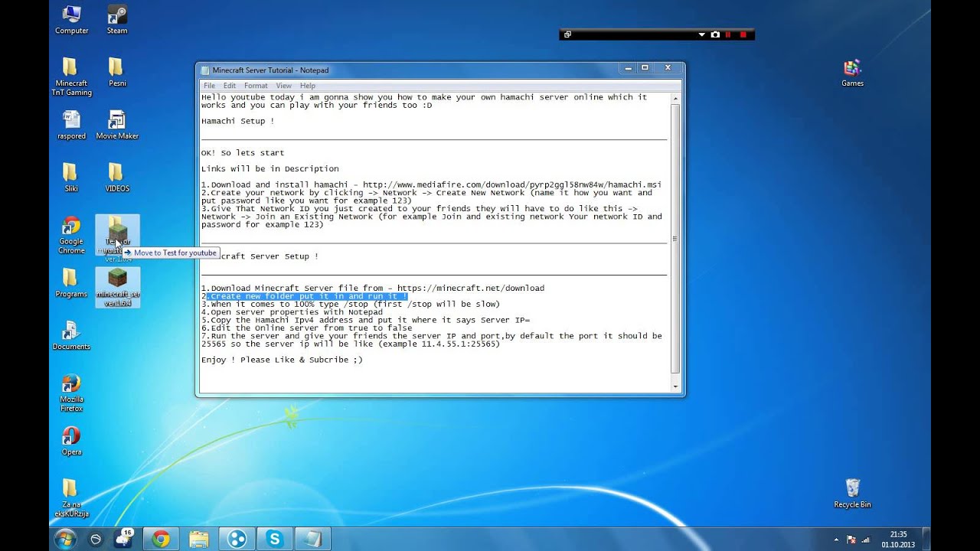Click the Notepad scrollbar down arrow
Image resolution: width=980 pixels, height=551 pixels.
pyautogui.click(x=675, y=386)
